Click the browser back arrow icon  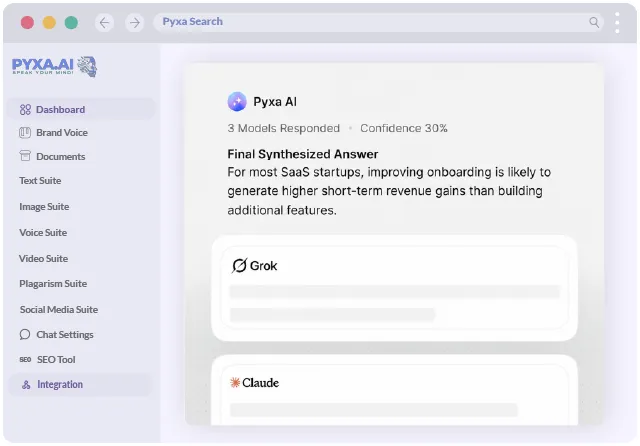pyautogui.click(x=104, y=22)
